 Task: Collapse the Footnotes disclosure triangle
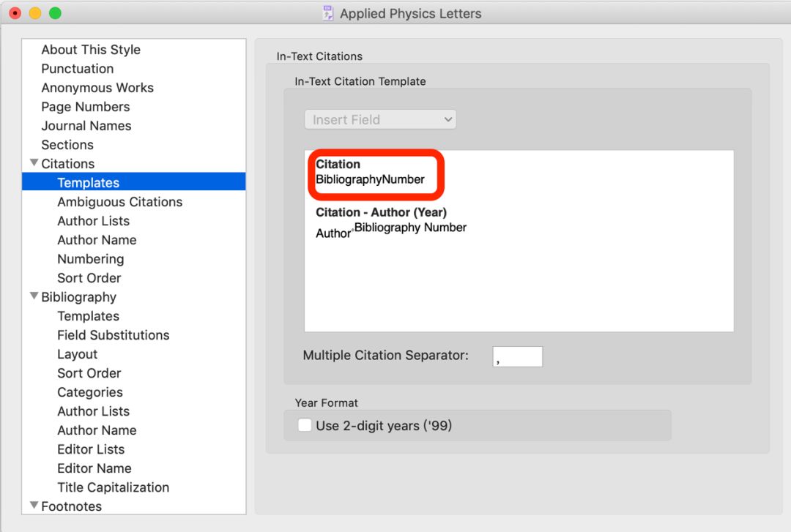[34, 505]
